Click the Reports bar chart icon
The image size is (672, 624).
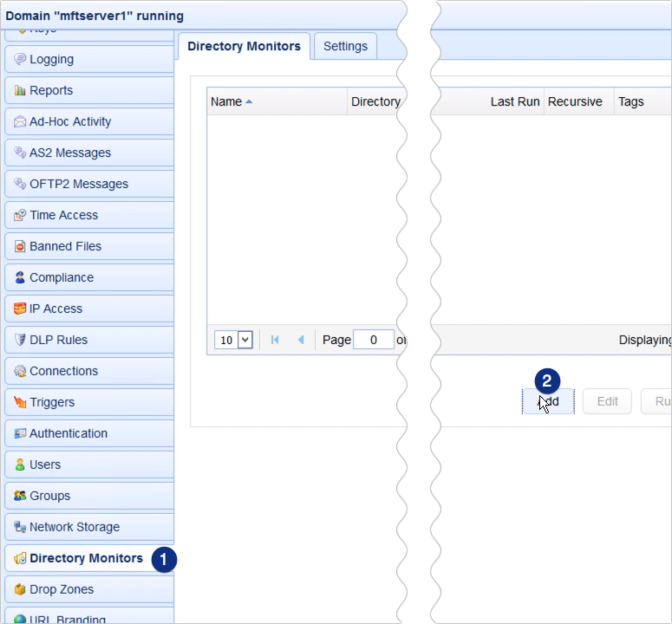point(20,90)
